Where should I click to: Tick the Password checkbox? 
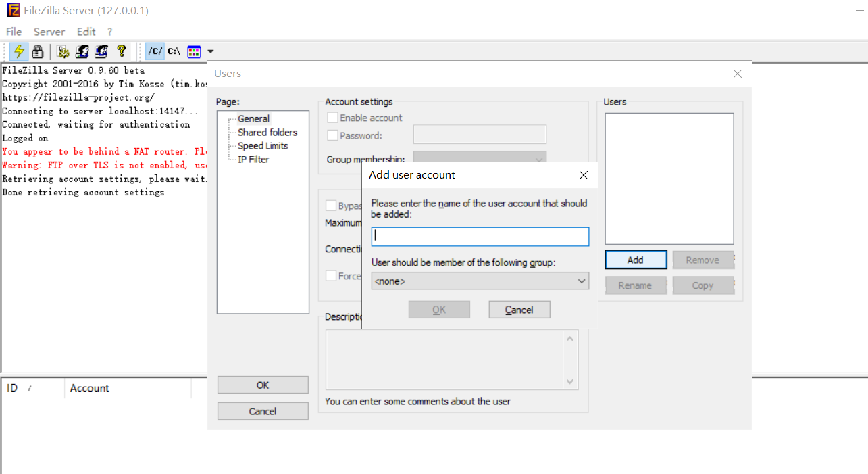click(332, 135)
